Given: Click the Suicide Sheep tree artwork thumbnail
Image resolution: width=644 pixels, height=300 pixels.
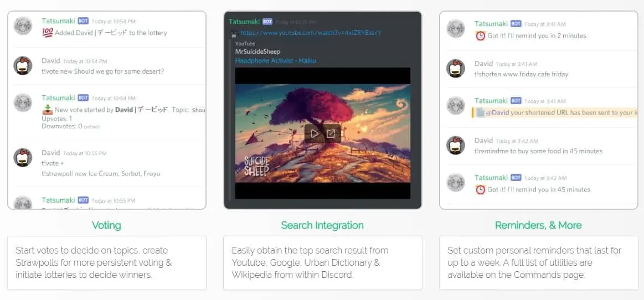Looking at the screenshot, I should click(x=322, y=133).
